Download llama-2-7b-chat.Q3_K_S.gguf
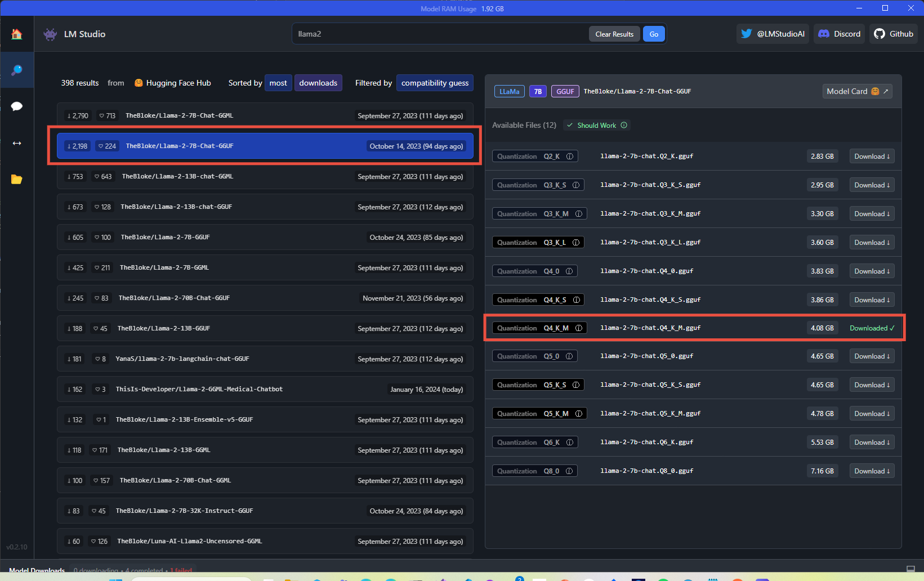 point(872,185)
